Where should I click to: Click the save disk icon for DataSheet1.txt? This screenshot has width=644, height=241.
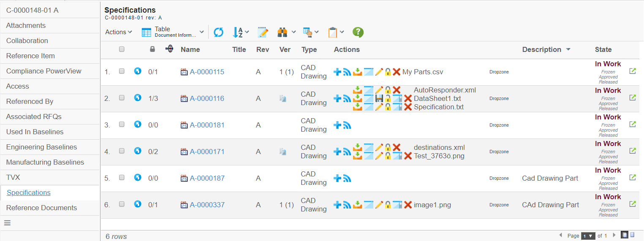pyautogui.click(x=379, y=98)
